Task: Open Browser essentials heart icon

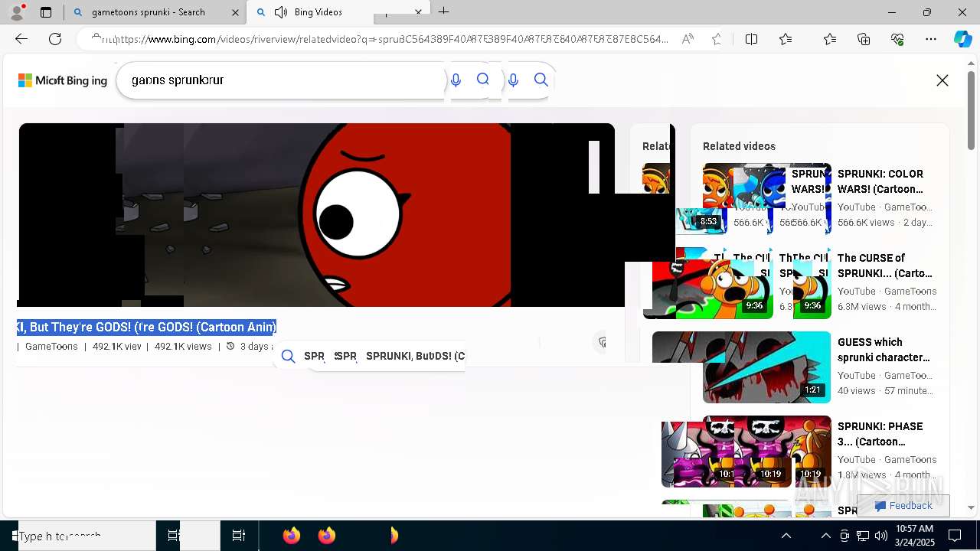Action: (897, 39)
